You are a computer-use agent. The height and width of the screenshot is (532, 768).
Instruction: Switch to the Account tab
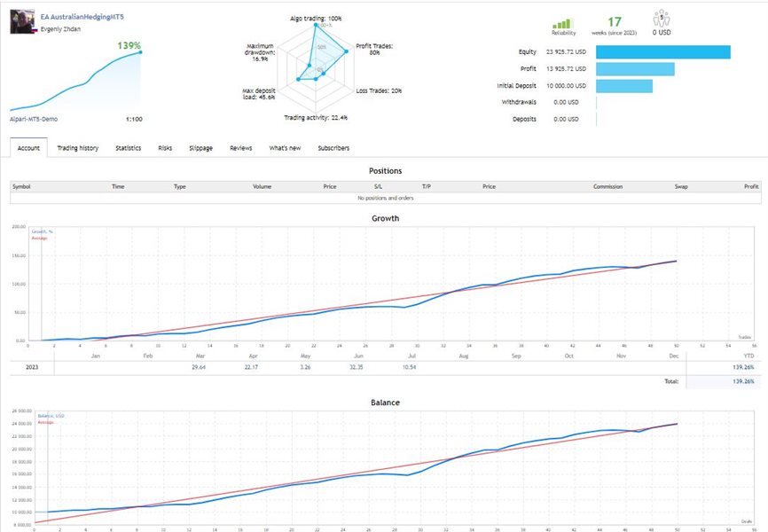pos(28,148)
